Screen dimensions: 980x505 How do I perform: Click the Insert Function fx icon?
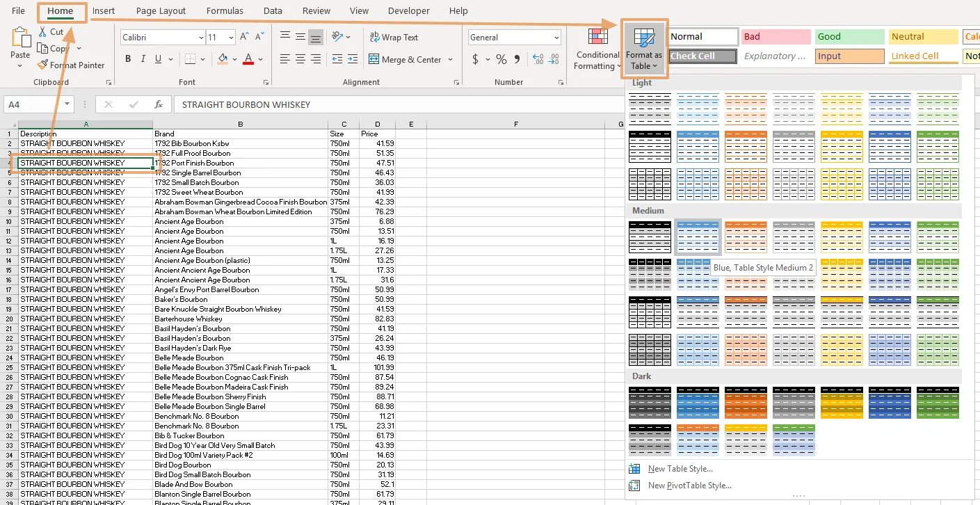coord(159,104)
